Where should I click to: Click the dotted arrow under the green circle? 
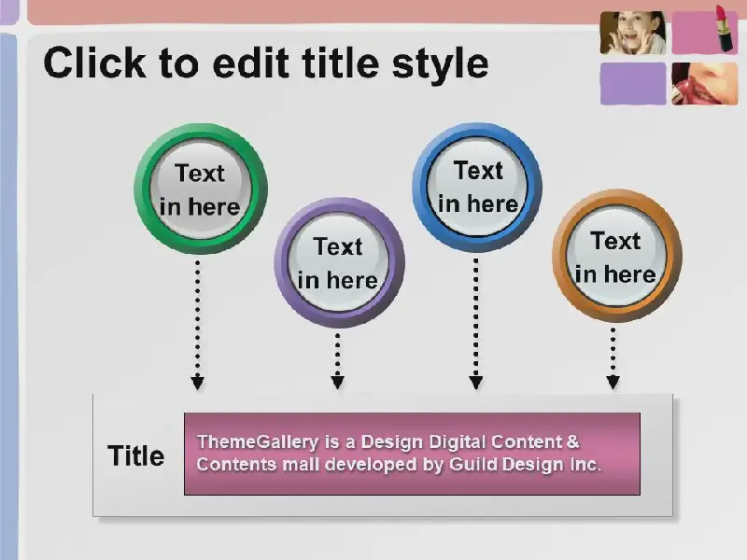click(x=197, y=325)
